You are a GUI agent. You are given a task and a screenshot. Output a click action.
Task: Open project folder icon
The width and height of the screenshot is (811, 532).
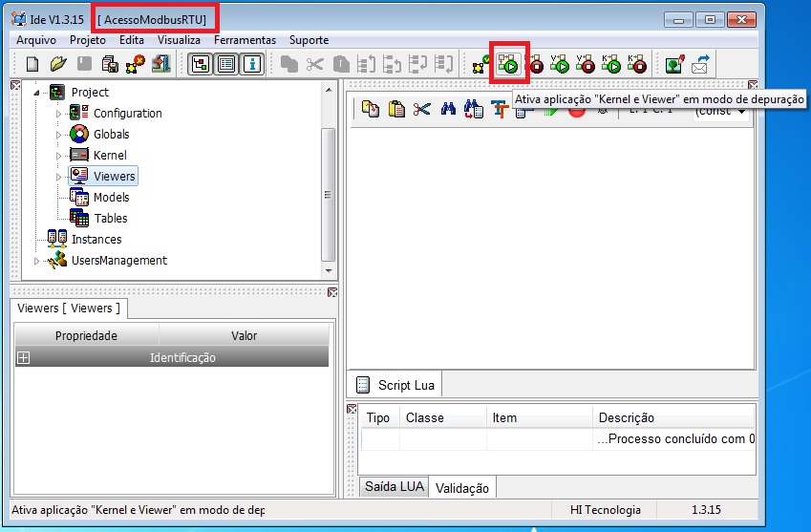[58, 64]
